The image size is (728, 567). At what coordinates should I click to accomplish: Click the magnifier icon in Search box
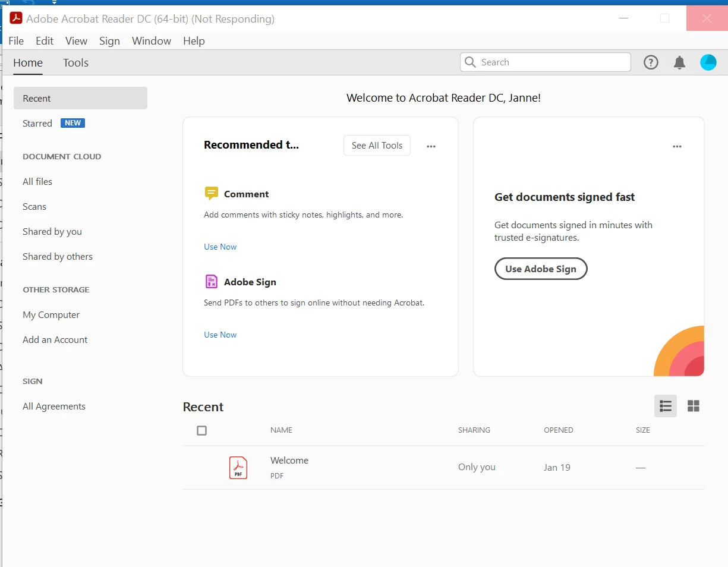(x=470, y=62)
